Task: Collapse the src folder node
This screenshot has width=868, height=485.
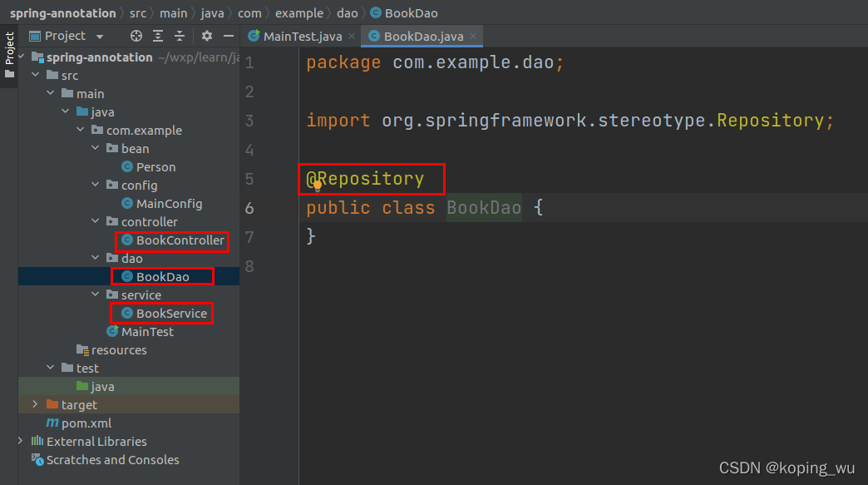Action: [x=36, y=75]
